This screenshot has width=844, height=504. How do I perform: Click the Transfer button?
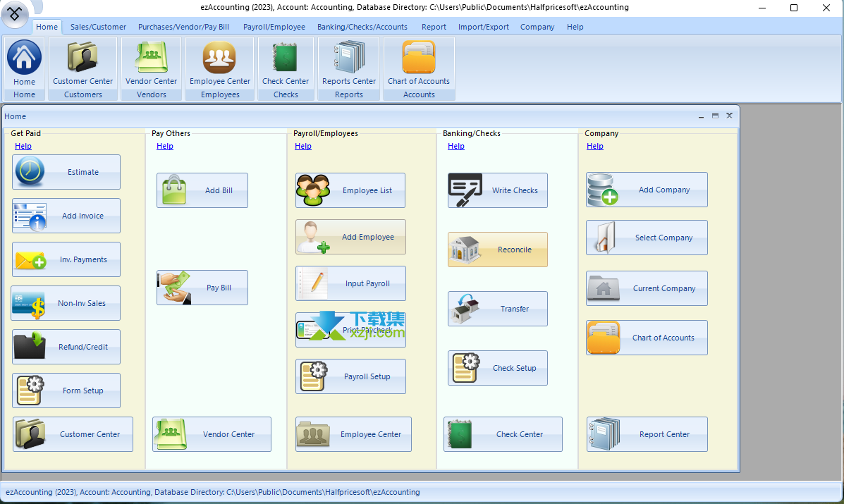498,309
